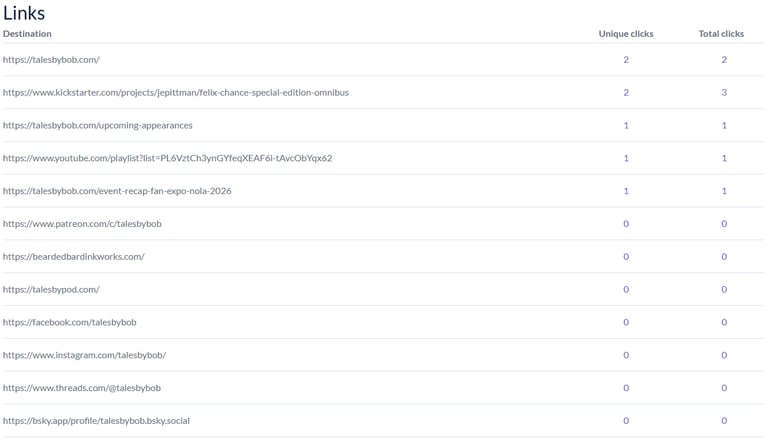Select unique clicks value in YouTube playlist row
The height and width of the screenshot is (440, 768).
[x=626, y=158]
